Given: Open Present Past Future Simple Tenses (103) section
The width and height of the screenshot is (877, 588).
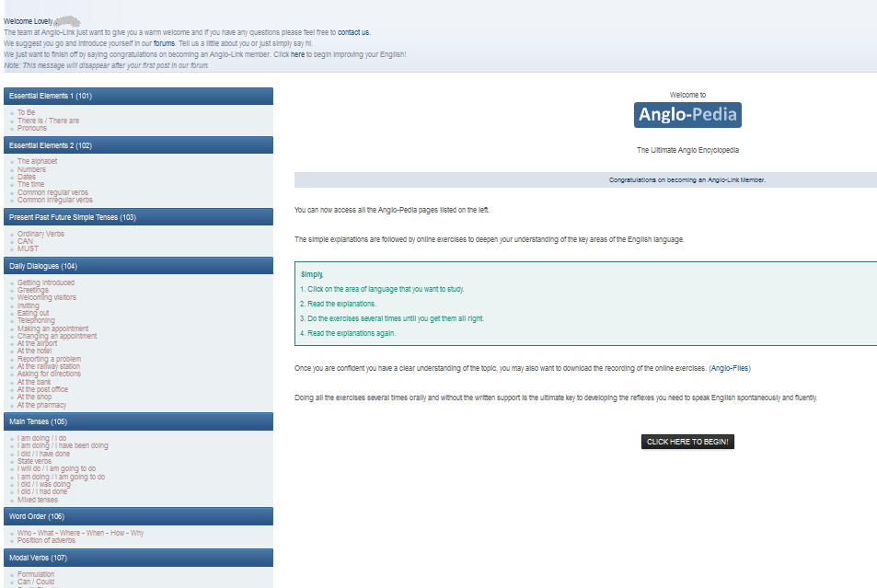Looking at the screenshot, I should [138, 218].
